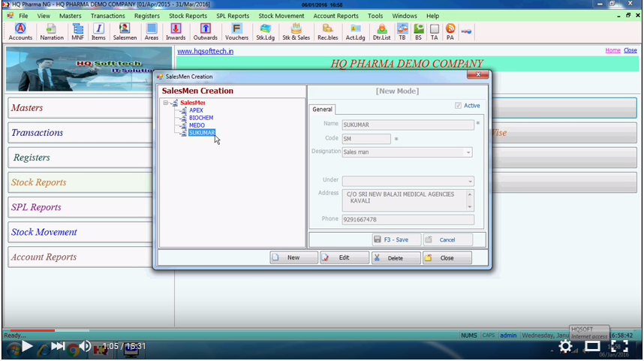Open Vouchers toolbar icon
The width and height of the screenshot is (644, 361).
point(236,32)
